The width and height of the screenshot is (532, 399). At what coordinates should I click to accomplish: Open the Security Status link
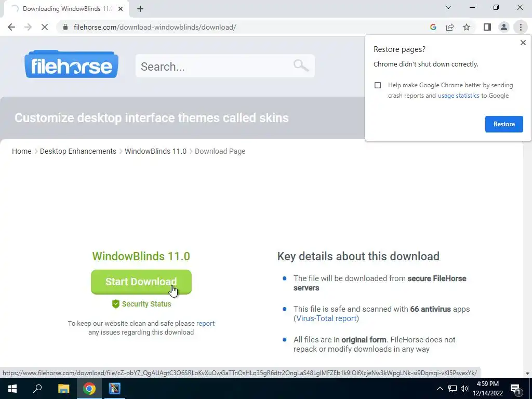146,304
